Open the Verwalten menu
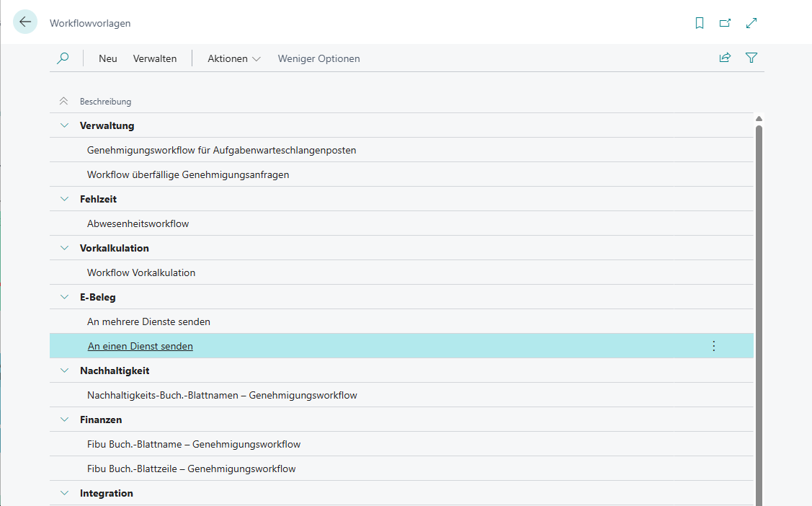This screenshot has height=506, width=812. tap(155, 58)
